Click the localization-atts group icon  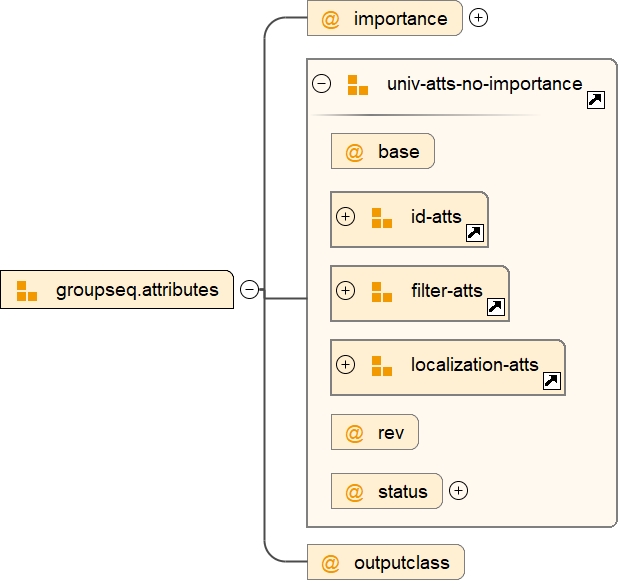(382, 366)
